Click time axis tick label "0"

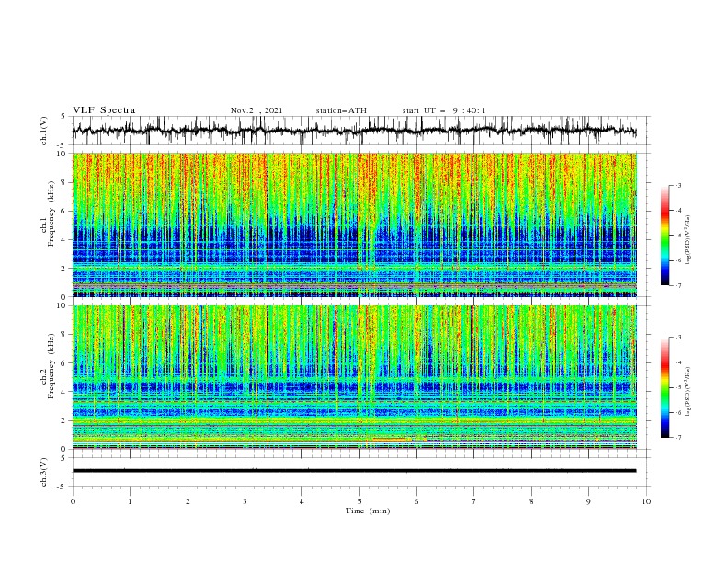pos(73,501)
